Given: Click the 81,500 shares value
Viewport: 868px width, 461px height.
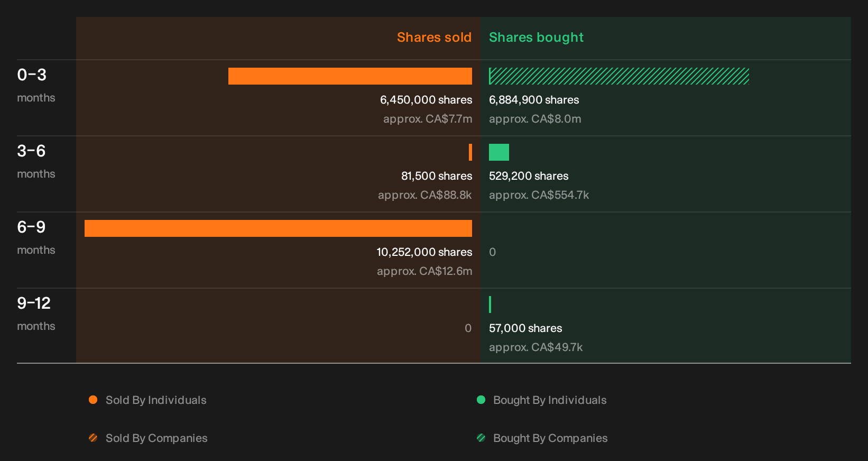Looking at the screenshot, I should click(x=437, y=176).
